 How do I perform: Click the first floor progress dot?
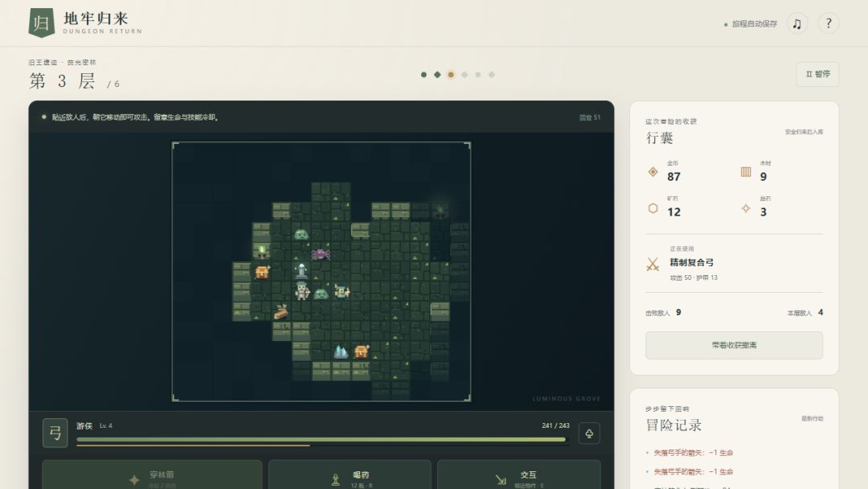(x=424, y=75)
